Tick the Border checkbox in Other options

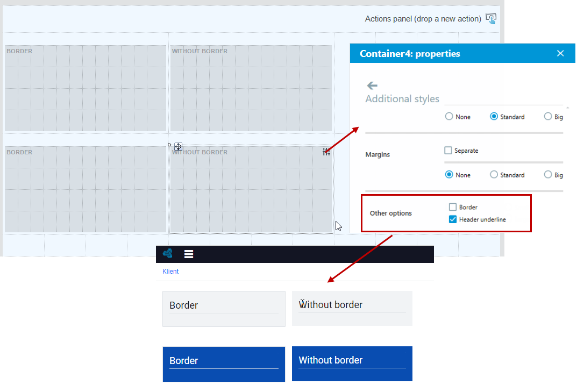point(453,207)
